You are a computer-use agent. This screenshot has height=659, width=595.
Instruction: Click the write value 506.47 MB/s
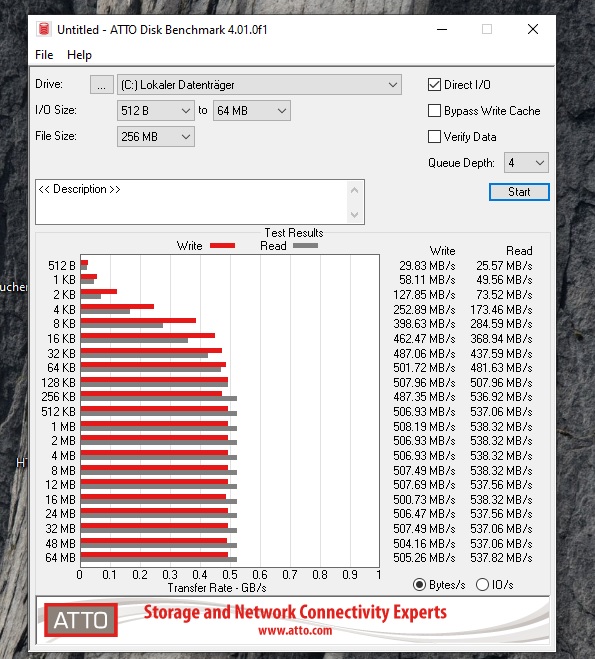pos(424,514)
